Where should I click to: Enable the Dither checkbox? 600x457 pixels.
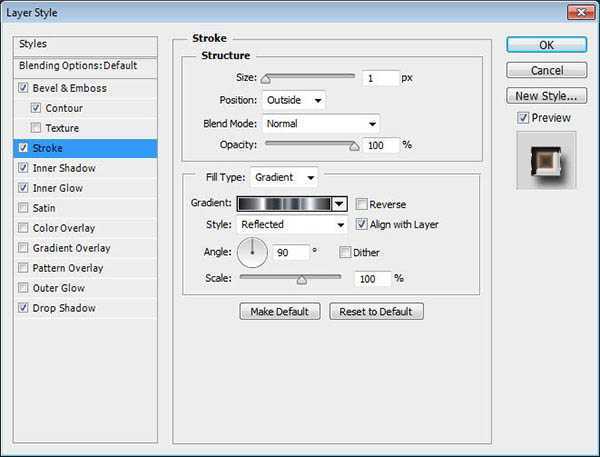pyautogui.click(x=345, y=252)
